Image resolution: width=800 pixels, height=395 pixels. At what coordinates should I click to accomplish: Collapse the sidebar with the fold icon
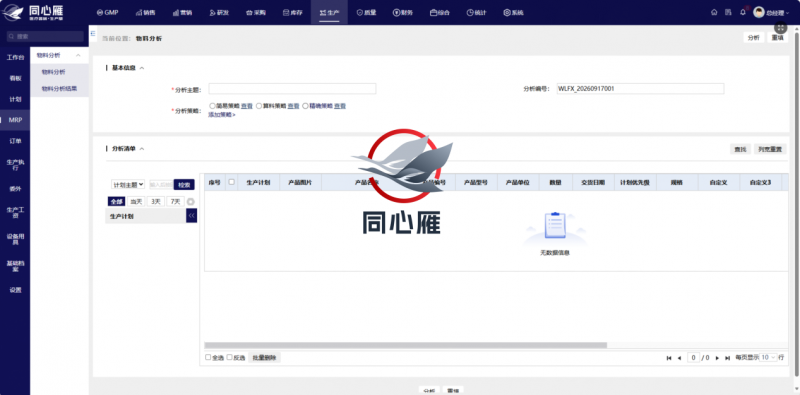coord(93,33)
